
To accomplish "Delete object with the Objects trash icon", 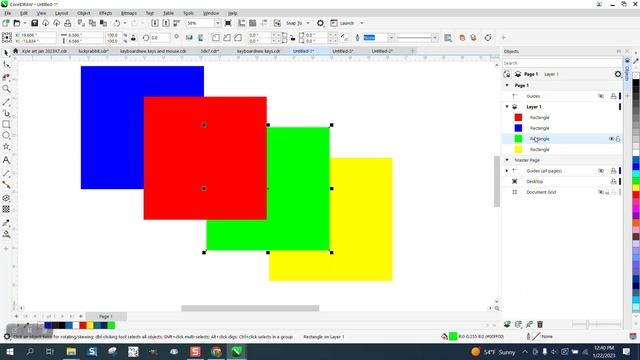I will (x=540, y=324).
